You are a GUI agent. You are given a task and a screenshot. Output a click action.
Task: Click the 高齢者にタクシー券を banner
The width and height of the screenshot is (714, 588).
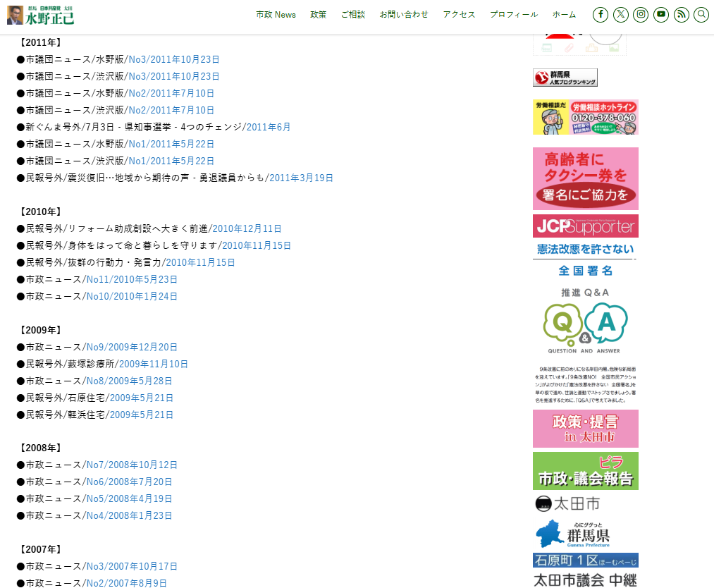[585, 178]
